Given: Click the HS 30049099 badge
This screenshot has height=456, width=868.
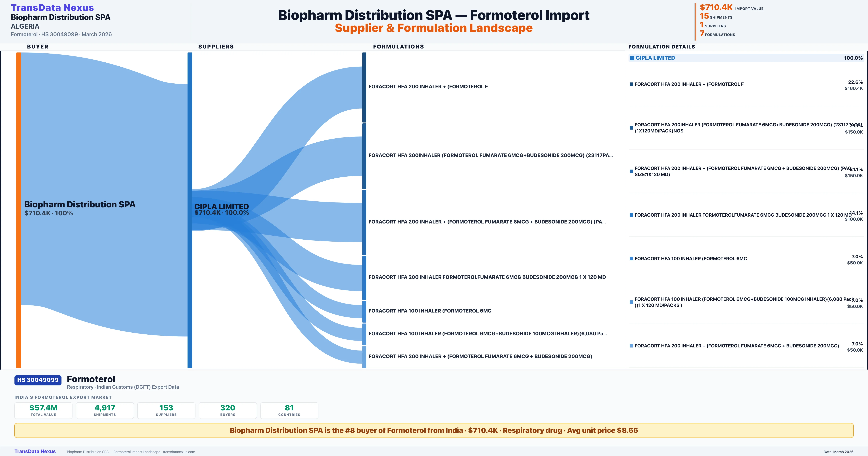Looking at the screenshot, I should (38, 380).
